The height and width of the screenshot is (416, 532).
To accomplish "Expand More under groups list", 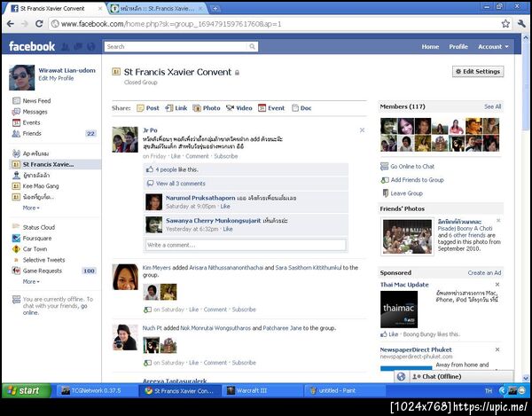I will click(x=31, y=208).
